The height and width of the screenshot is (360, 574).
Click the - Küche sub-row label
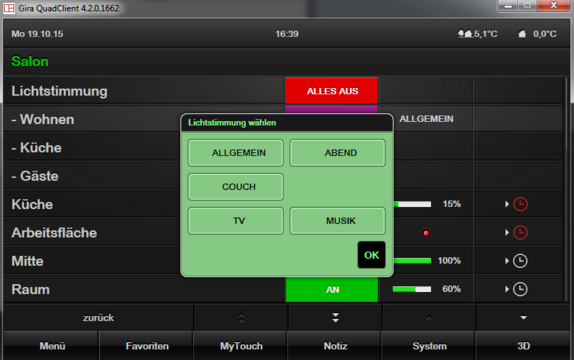coord(36,148)
